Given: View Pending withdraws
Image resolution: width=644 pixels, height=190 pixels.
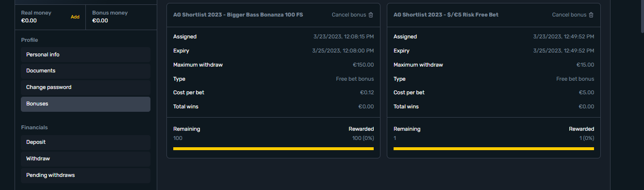Looking at the screenshot, I should pyautogui.click(x=85, y=175).
